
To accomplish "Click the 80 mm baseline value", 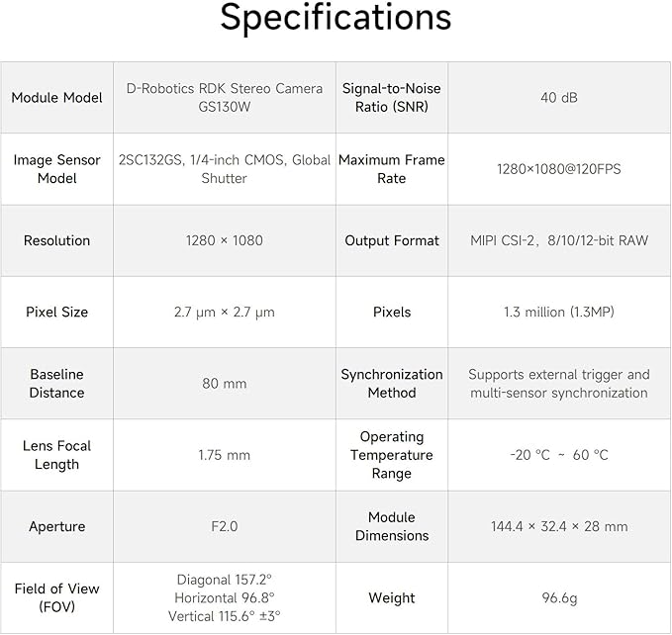I will [225, 383].
